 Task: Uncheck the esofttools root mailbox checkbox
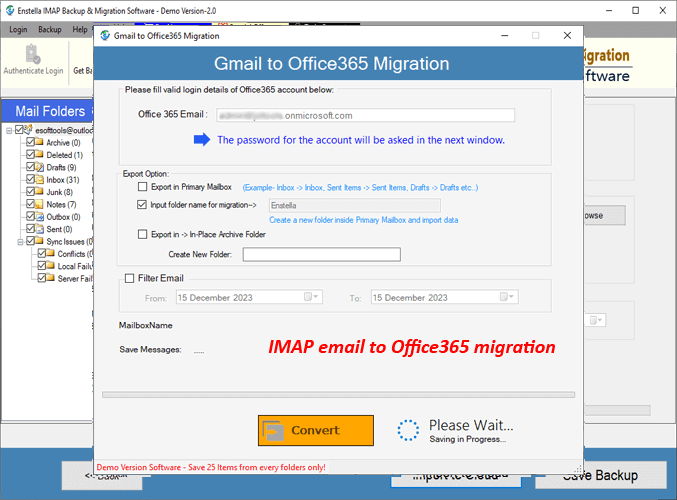click(x=19, y=130)
